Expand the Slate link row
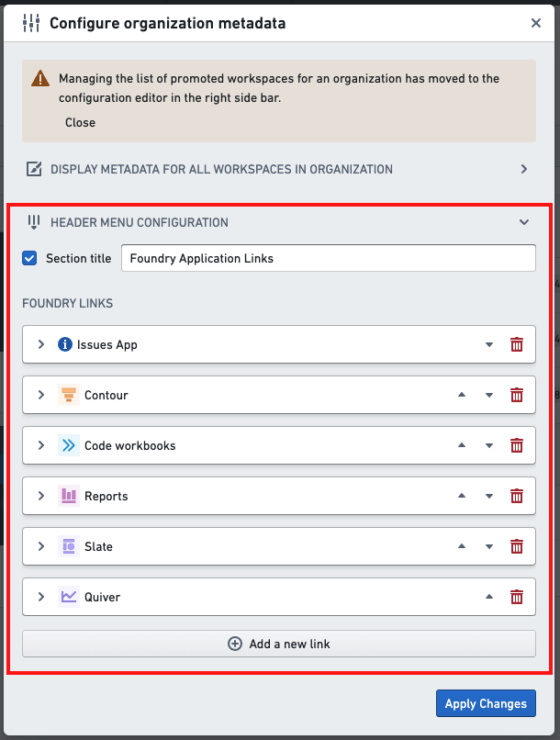560x740 pixels. [x=41, y=546]
